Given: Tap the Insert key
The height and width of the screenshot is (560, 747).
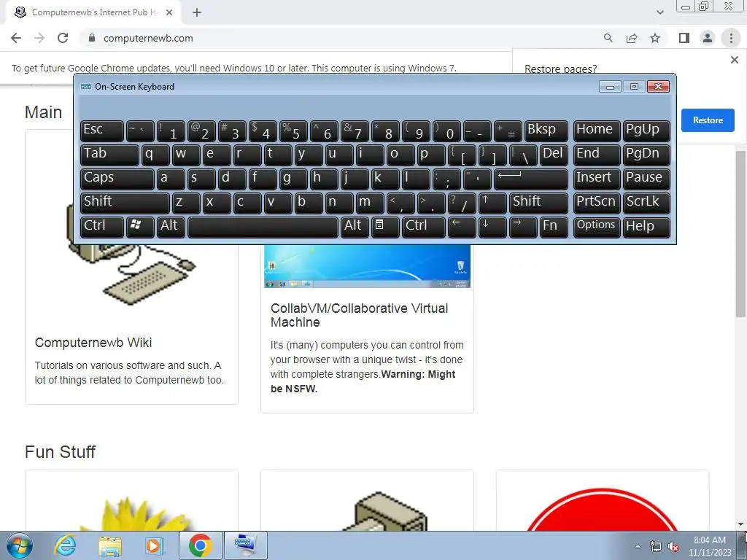Looking at the screenshot, I should pos(597,179).
